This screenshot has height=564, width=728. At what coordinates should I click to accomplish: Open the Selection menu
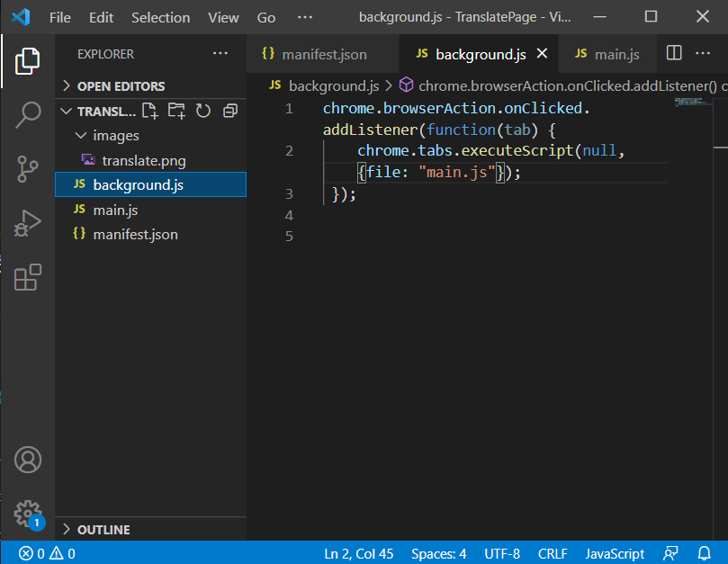pos(160,18)
